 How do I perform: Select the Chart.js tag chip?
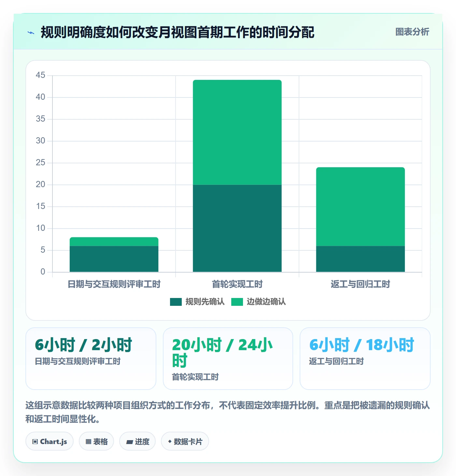pyautogui.click(x=50, y=441)
